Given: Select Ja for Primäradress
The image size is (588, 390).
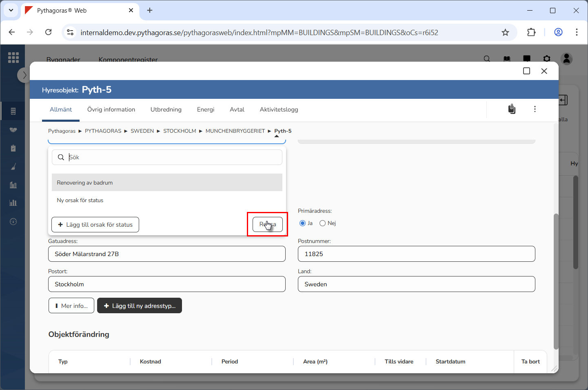Looking at the screenshot, I should (x=302, y=223).
